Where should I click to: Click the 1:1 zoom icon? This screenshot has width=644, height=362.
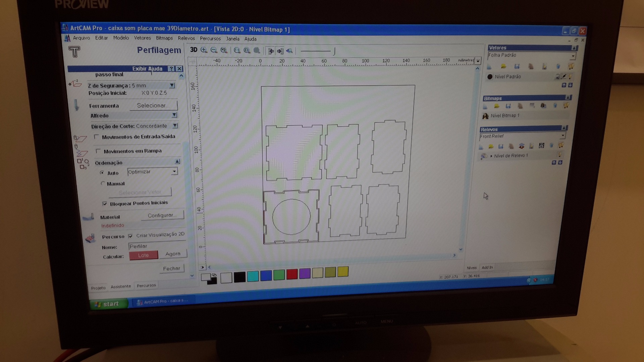[x=237, y=51]
